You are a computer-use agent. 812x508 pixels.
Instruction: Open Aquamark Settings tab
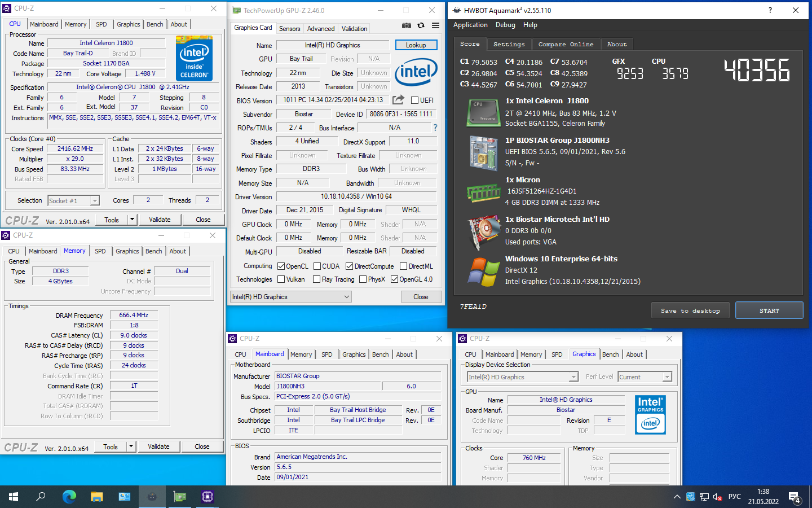[x=509, y=44]
